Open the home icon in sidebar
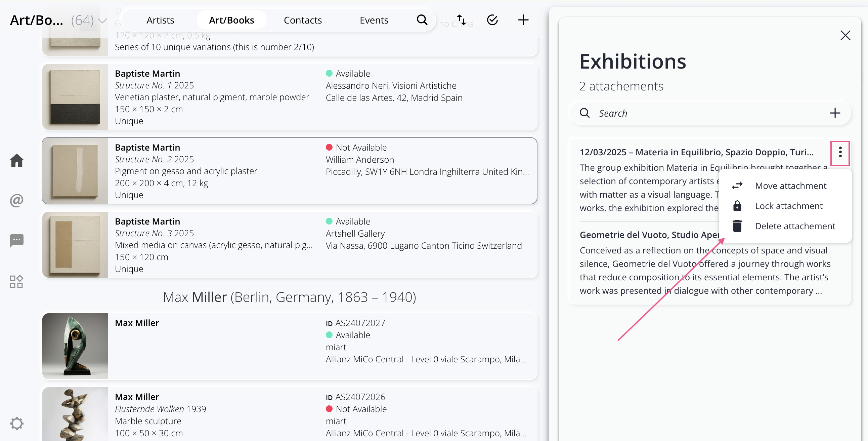 pos(16,160)
